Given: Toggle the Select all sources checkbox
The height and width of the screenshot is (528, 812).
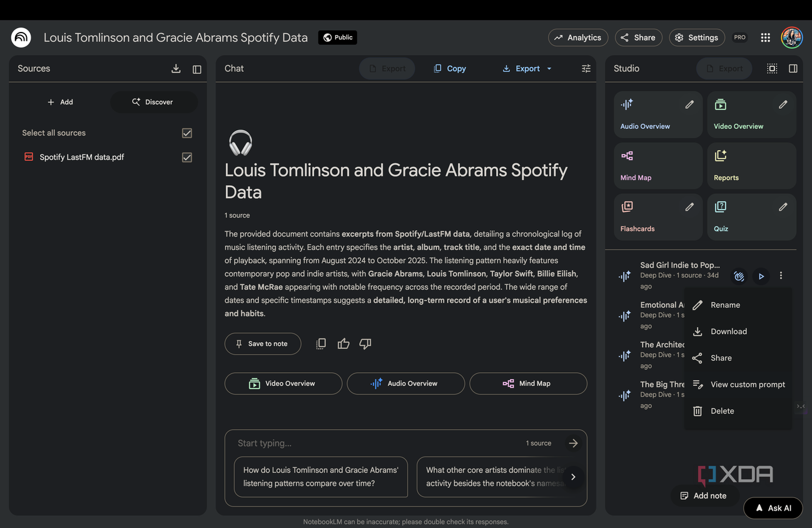Looking at the screenshot, I should pos(187,133).
